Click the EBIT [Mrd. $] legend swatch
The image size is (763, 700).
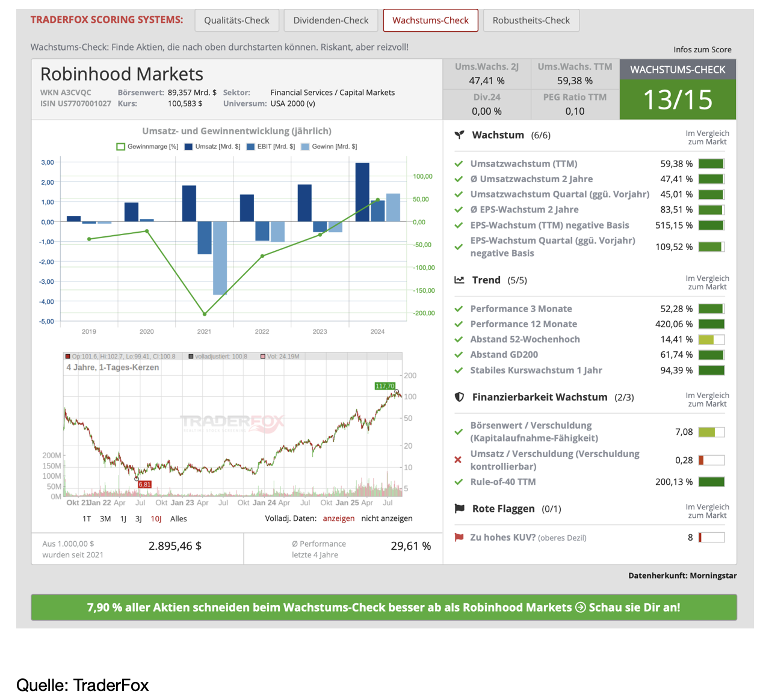pyautogui.click(x=250, y=146)
